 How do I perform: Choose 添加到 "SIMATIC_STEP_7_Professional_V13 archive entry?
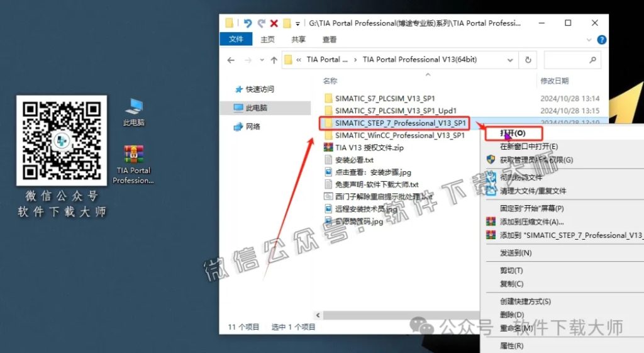pos(571,235)
